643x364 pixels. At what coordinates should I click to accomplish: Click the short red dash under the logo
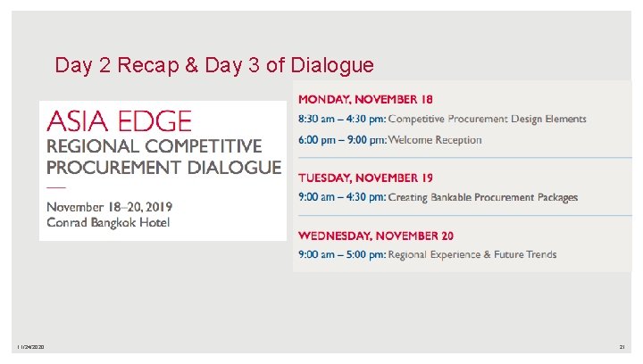(x=55, y=188)
